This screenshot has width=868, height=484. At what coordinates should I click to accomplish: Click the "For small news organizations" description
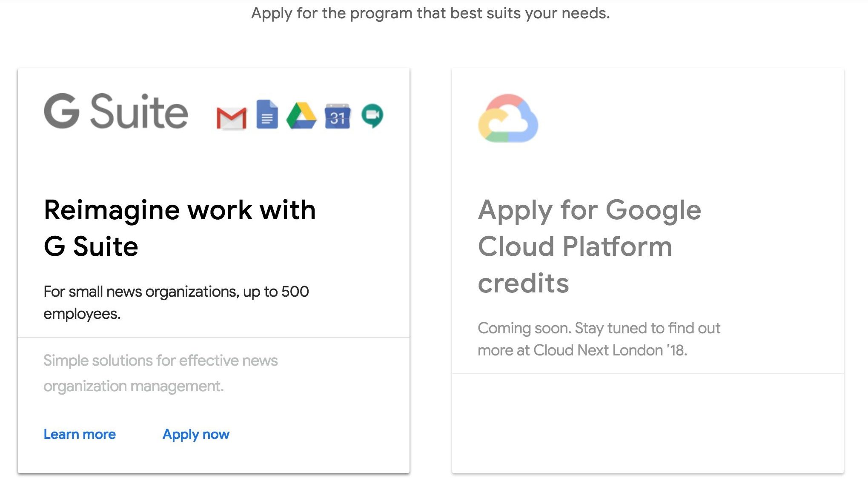176,303
